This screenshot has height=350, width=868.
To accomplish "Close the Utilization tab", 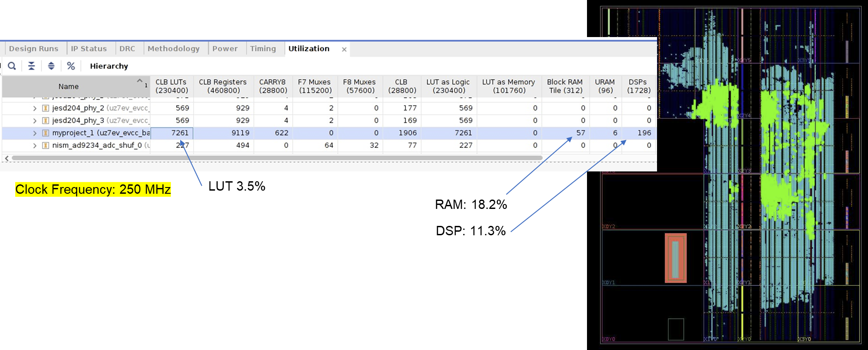I will point(344,50).
